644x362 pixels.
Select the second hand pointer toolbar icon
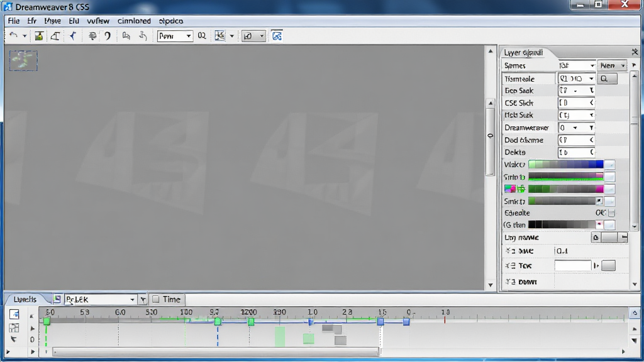tap(143, 36)
